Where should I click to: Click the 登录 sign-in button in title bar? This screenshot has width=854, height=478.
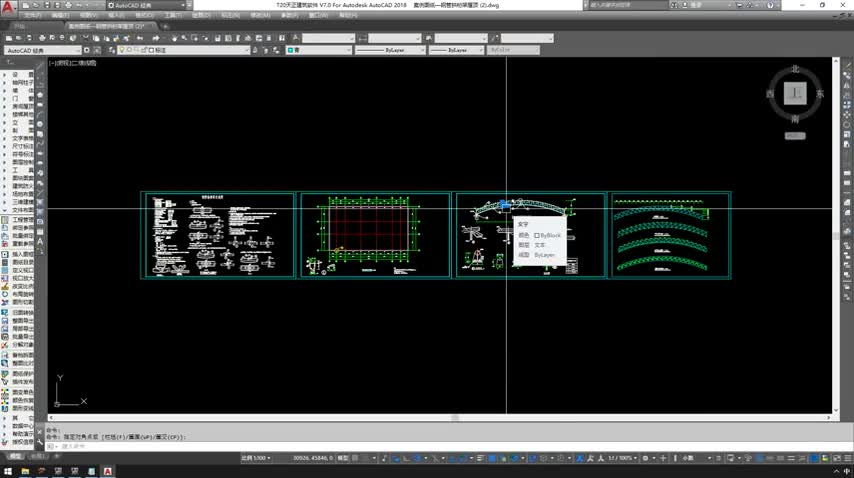(696, 5)
